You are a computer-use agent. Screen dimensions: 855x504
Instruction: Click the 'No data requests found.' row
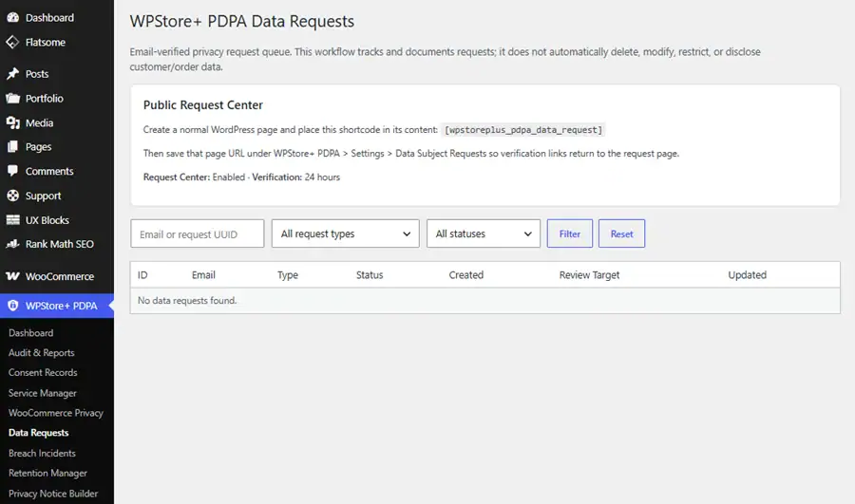coord(485,301)
